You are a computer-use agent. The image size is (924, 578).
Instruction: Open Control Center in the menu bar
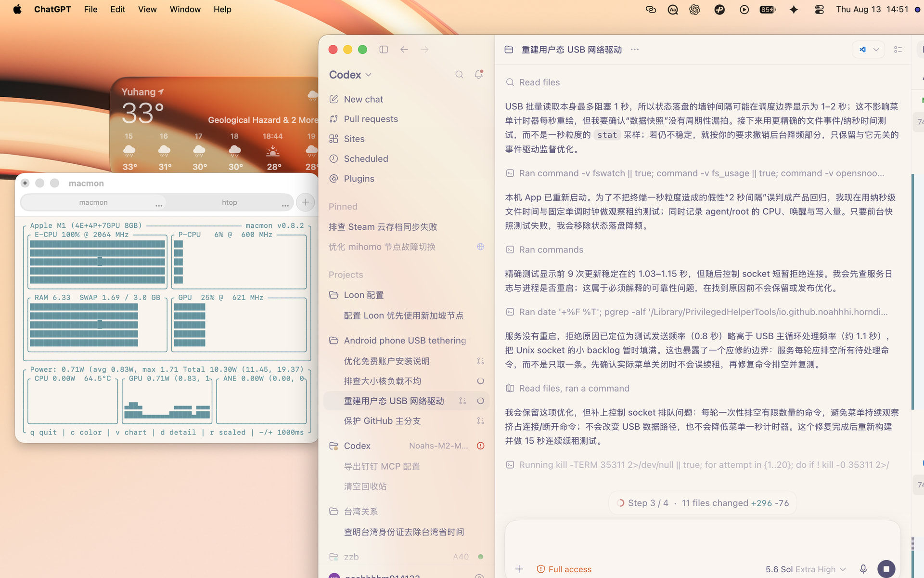819,9
